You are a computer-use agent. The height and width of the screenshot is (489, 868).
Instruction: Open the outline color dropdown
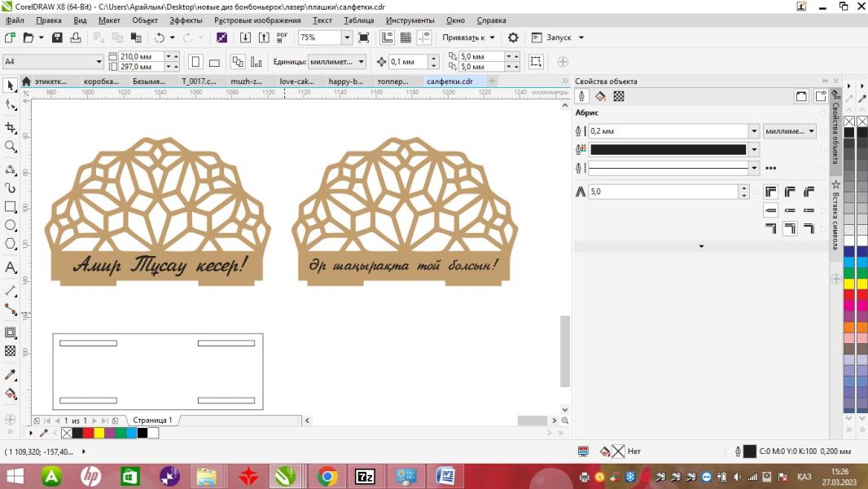(754, 149)
